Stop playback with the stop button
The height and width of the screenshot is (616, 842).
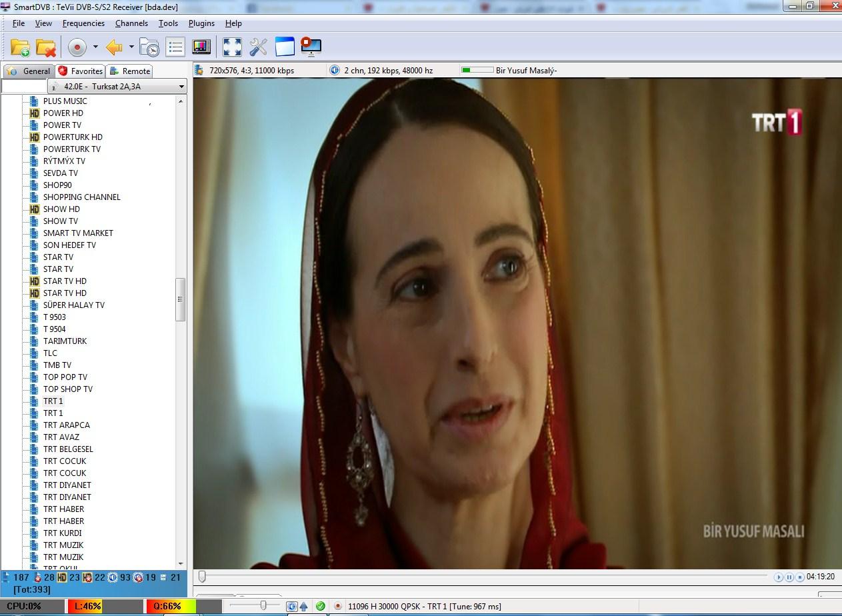[799, 577]
